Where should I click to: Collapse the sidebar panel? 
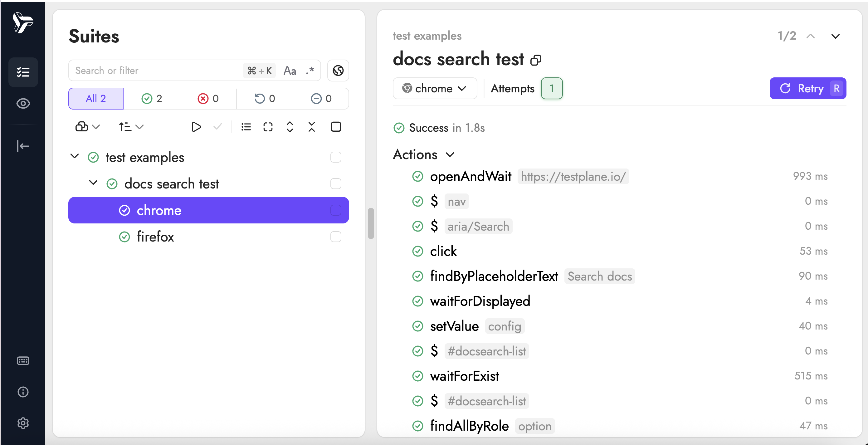[23, 146]
